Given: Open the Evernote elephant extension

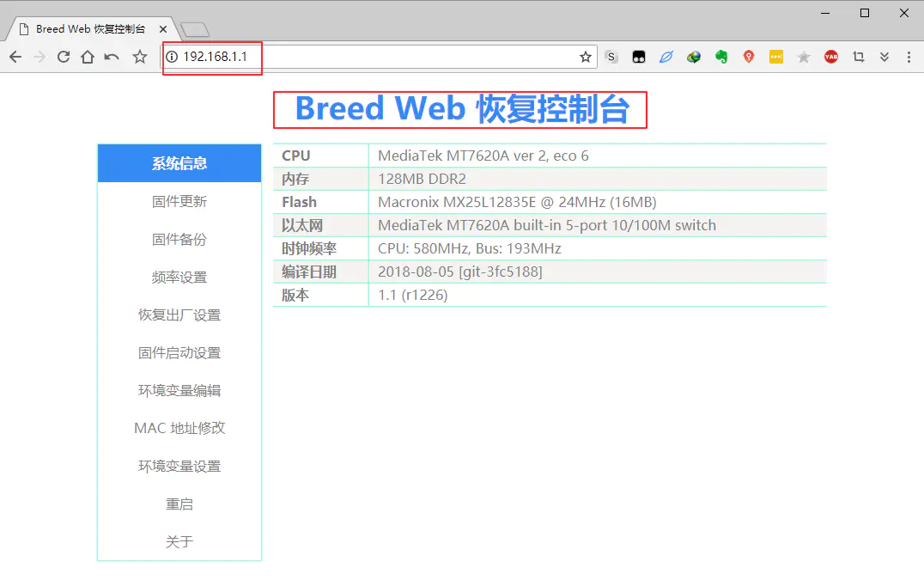Looking at the screenshot, I should click(x=721, y=57).
